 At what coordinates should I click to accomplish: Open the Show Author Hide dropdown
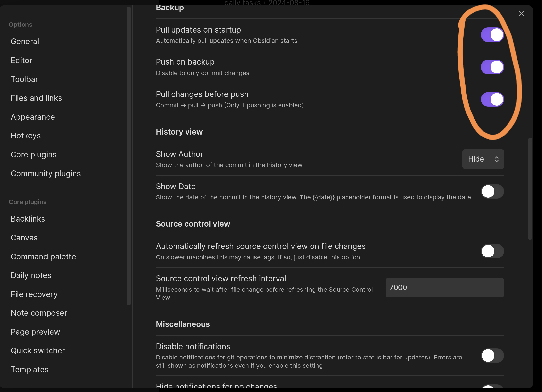483,159
